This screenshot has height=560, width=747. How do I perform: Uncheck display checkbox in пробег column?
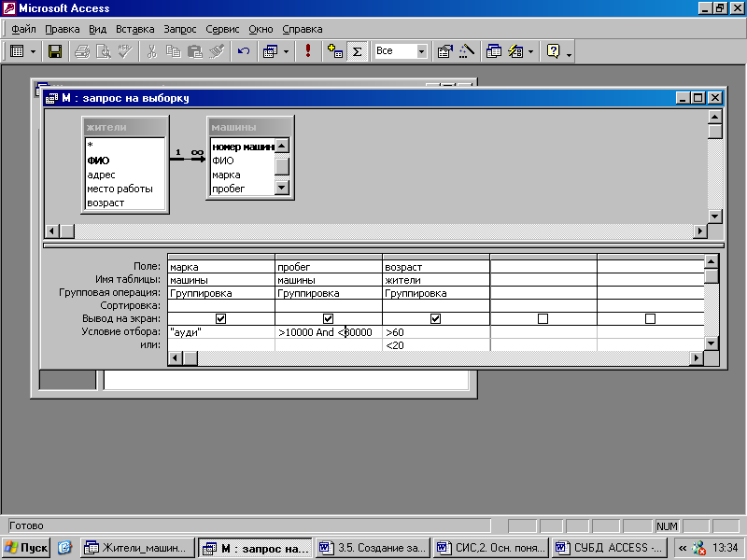328,318
